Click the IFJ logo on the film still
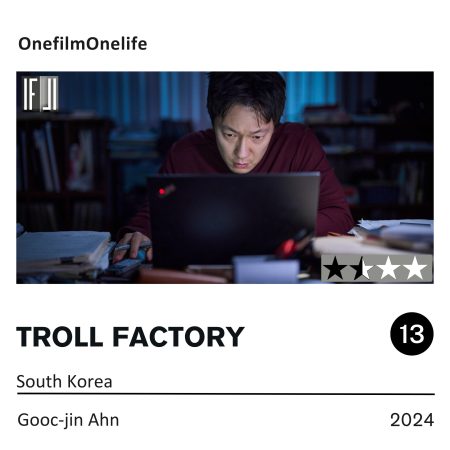The height and width of the screenshot is (450, 450). point(40,94)
